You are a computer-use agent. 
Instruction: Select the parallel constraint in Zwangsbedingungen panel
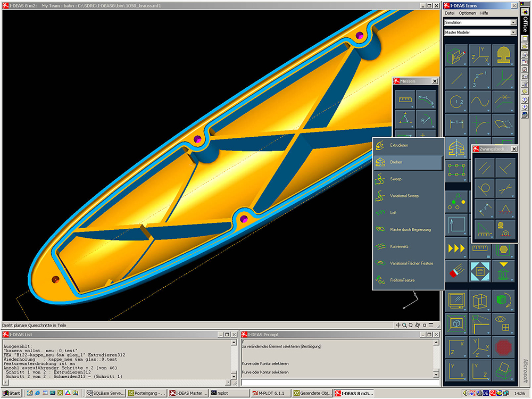485,168
